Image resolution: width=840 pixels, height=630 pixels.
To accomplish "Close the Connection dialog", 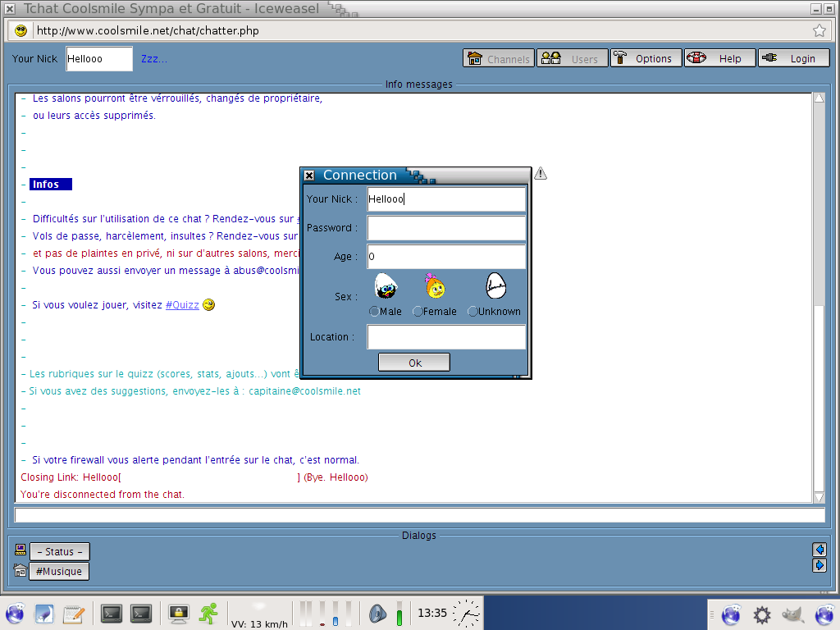I will click(309, 176).
